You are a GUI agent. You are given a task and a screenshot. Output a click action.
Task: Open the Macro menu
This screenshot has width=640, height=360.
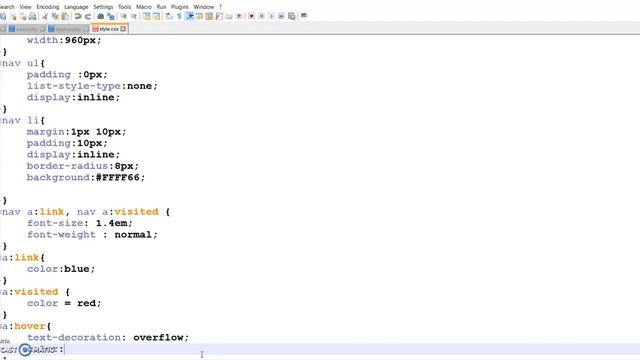144,7
